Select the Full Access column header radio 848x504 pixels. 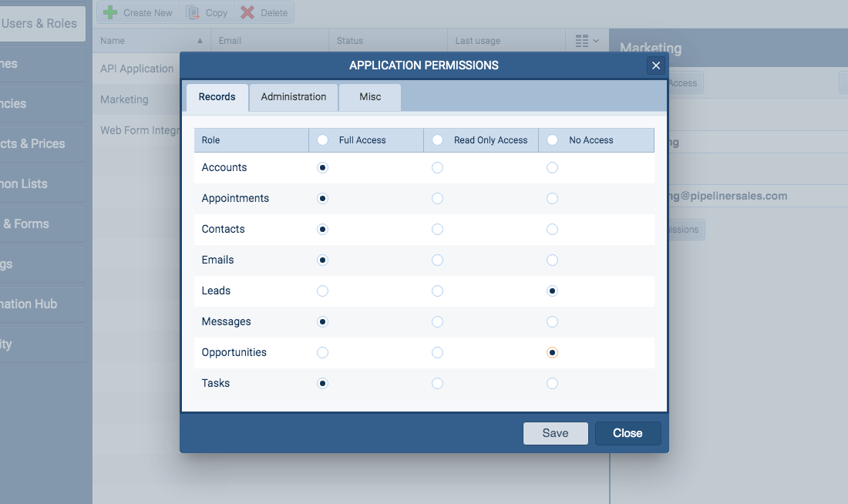pyautogui.click(x=322, y=139)
